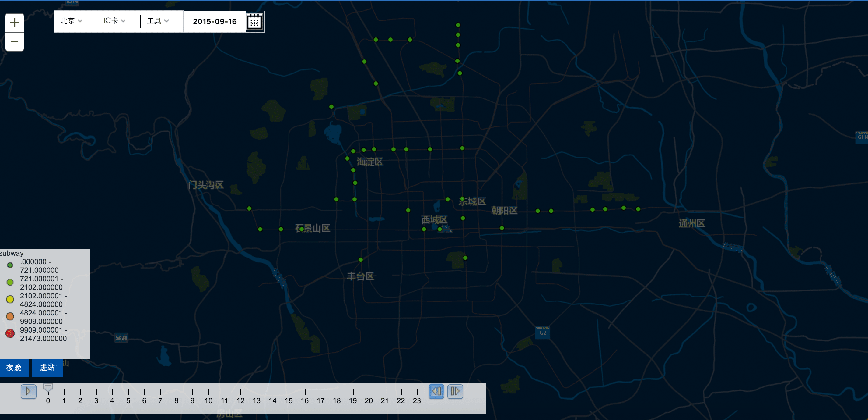The image size is (868, 420).
Task: Click the 2015-09-16 date field
Action: [215, 22]
